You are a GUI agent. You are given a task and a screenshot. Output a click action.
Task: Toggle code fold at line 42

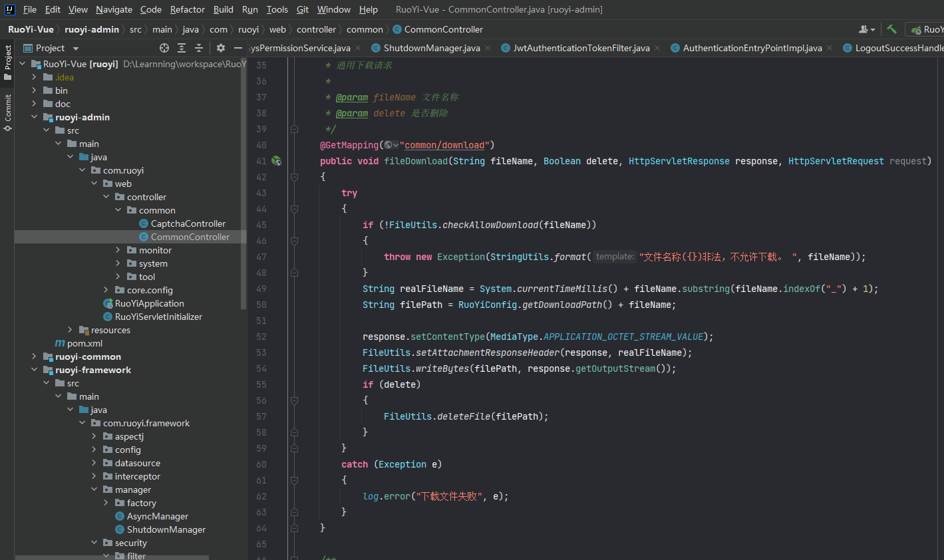(x=293, y=177)
